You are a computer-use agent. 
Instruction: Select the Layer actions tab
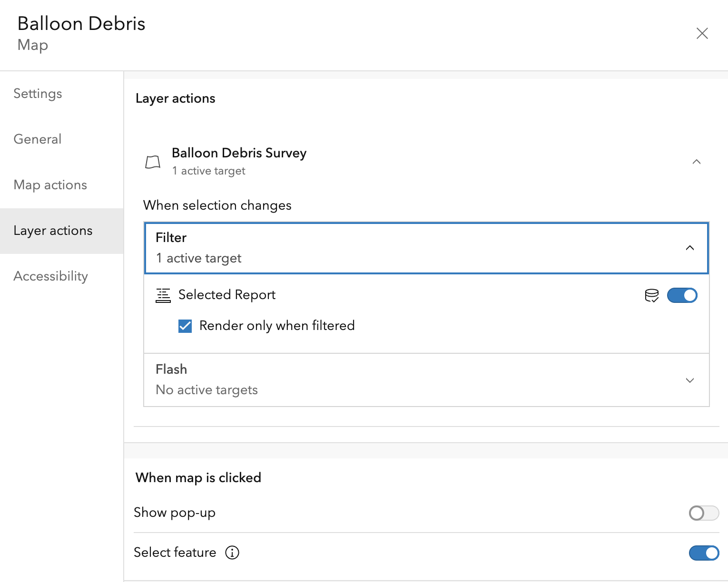pos(53,231)
